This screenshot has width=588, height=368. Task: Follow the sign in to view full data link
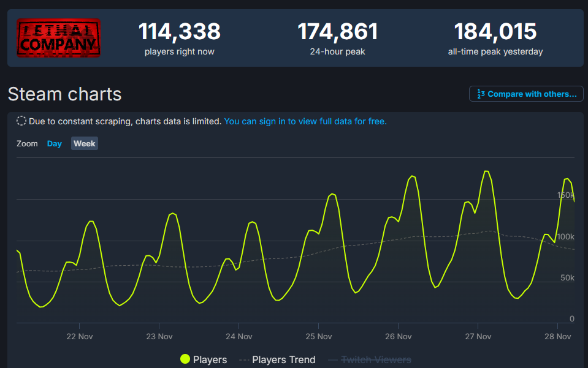coord(305,121)
